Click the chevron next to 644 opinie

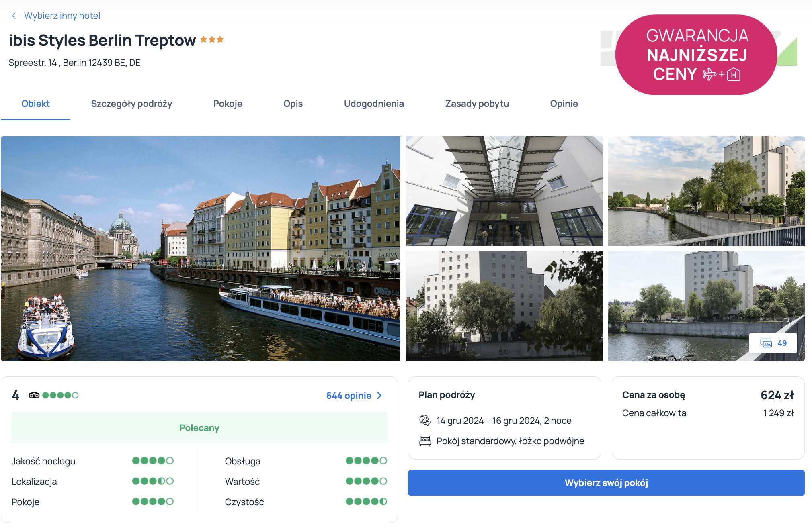point(379,396)
